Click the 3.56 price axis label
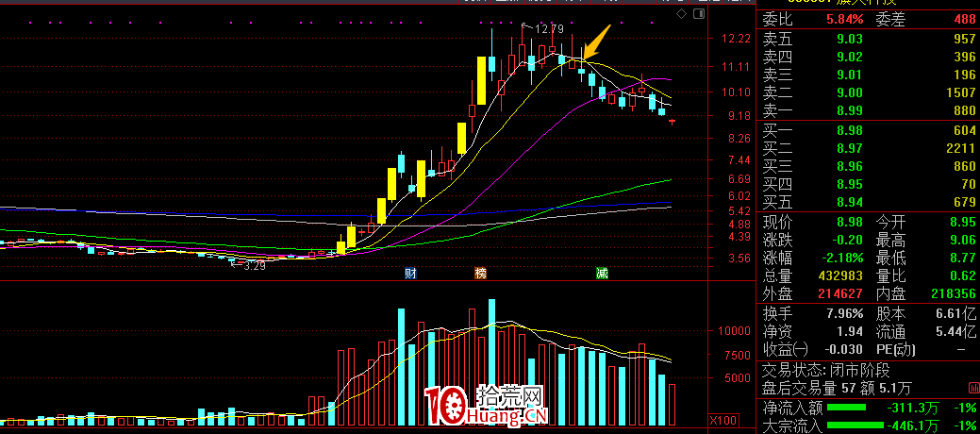The height and width of the screenshot is (434, 980). click(x=739, y=258)
